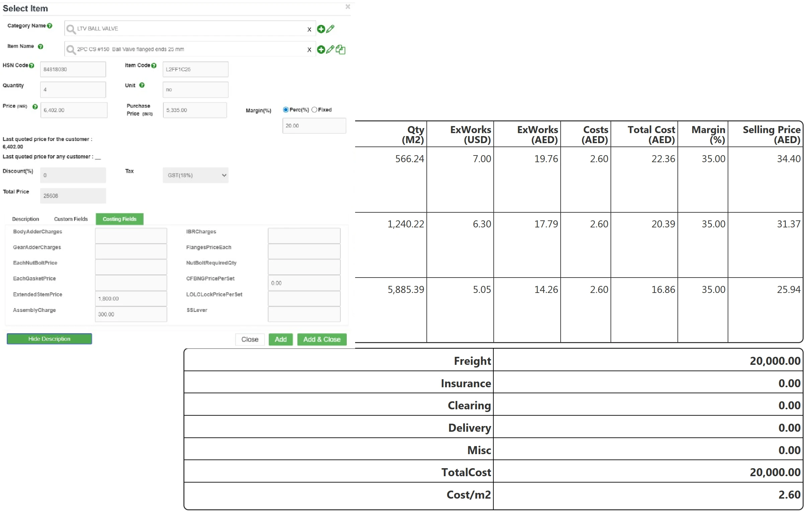Click the Add & Close button
The image size is (812, 519).
[x=322, y=339]
